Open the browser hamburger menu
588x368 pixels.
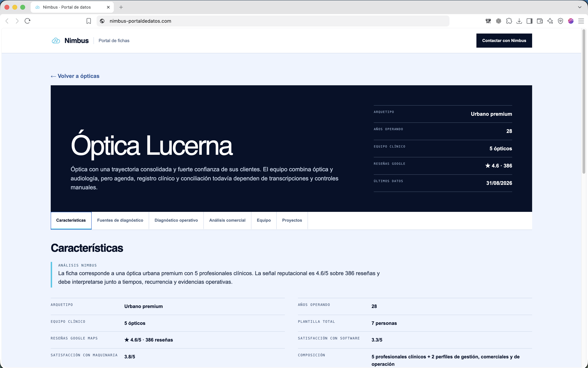pyautogui.click(x=581, y=21)
